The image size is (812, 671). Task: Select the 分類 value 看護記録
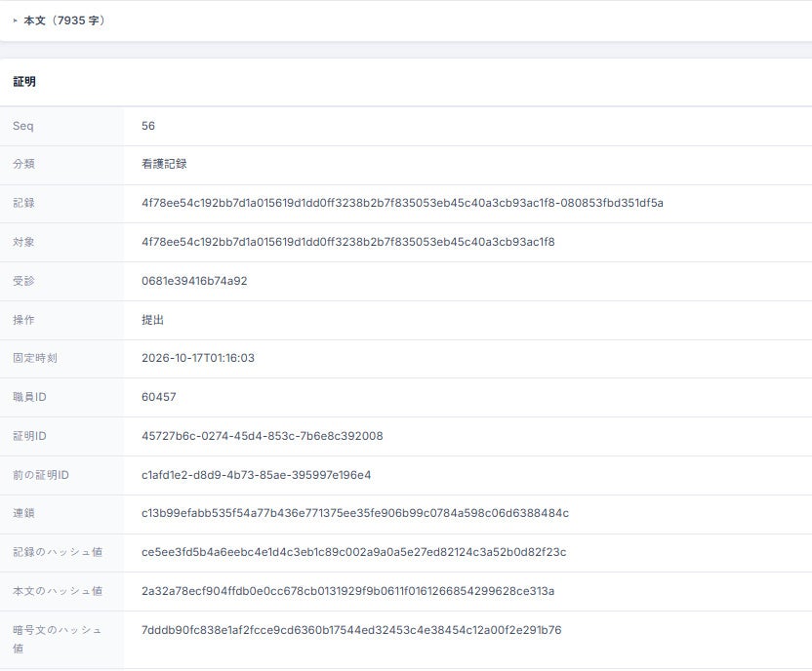point(164,164)
